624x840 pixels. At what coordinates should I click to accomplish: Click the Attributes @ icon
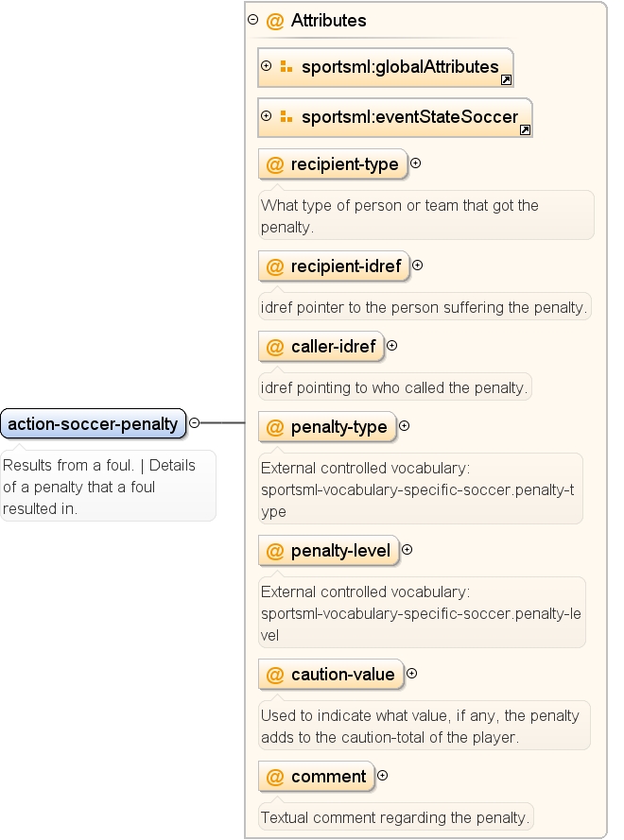275,21
